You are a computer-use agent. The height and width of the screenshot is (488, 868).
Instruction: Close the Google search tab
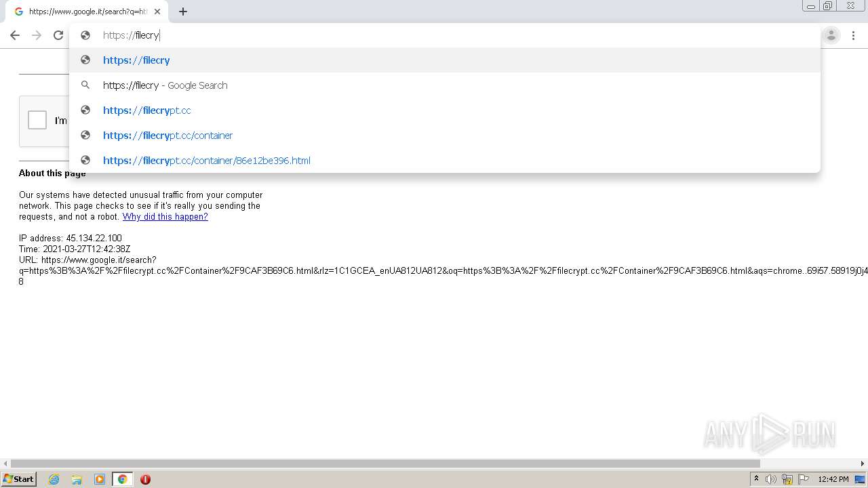click(157, 12)
